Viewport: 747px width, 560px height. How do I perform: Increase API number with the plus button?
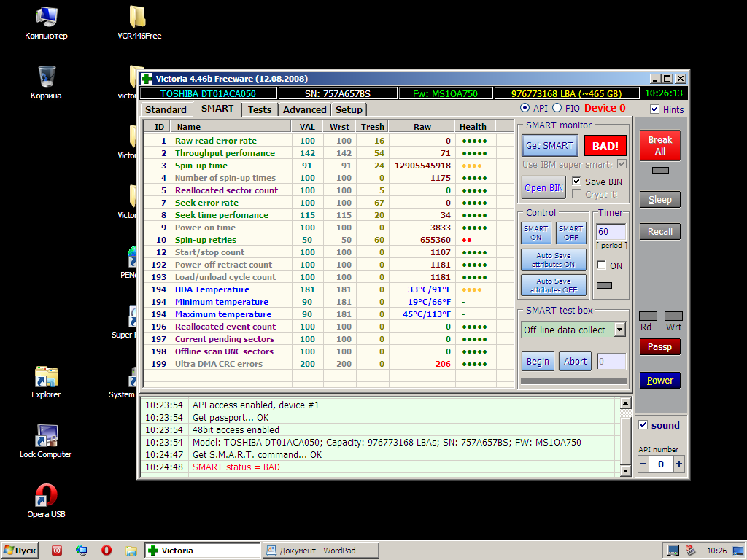pyautogui.click(x=678, y=464)
